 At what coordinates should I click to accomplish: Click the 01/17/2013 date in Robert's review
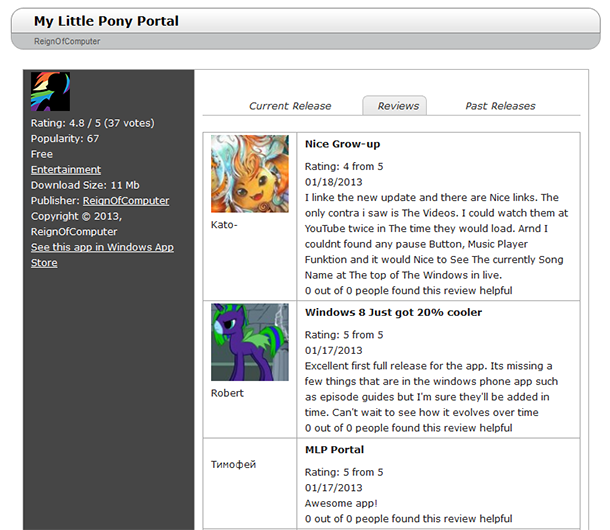point(333,351)
